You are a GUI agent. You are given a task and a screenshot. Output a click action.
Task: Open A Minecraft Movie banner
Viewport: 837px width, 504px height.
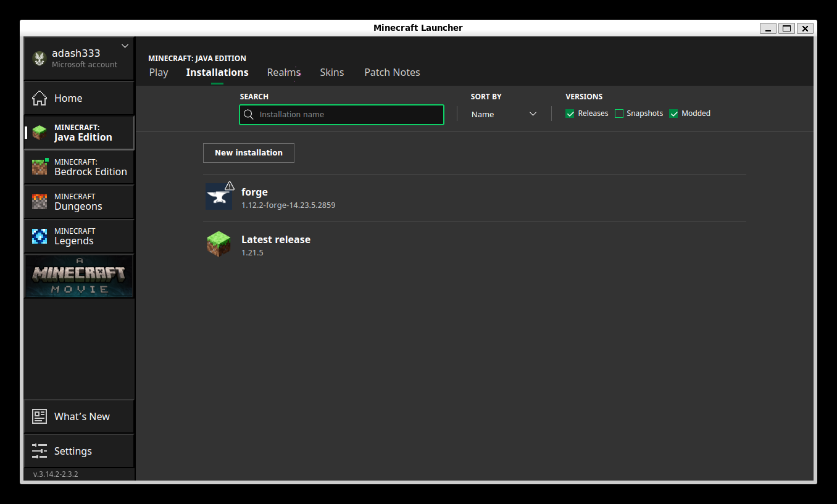(x=78, y=276)
